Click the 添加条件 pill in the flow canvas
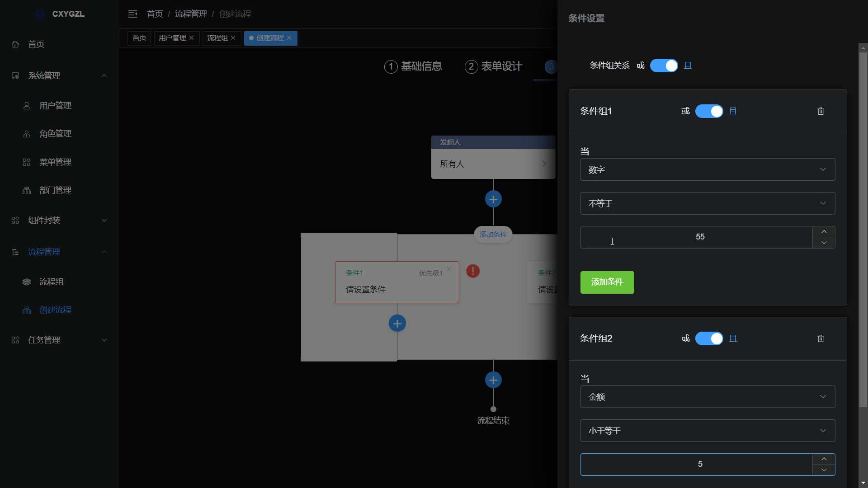 coord(493,235)
